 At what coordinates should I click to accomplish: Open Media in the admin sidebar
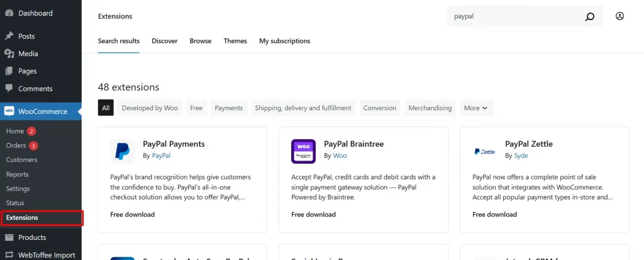(28, 54)
